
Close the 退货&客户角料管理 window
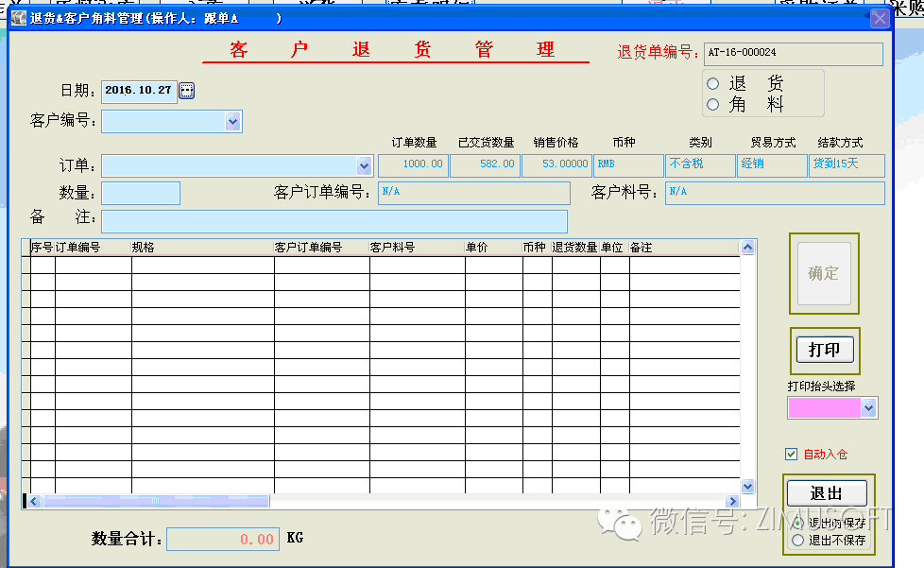click(879, 18)
